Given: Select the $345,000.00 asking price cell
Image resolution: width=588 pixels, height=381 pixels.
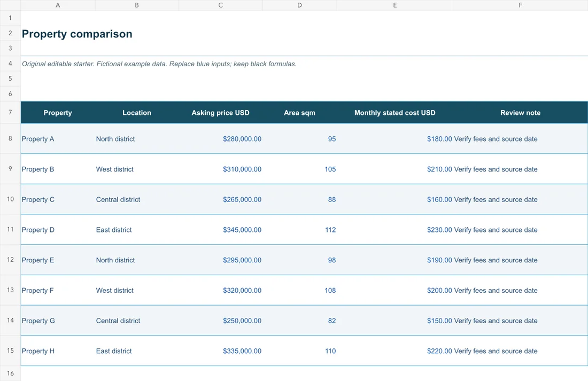Looking at the screenshot, I should 220,230.
